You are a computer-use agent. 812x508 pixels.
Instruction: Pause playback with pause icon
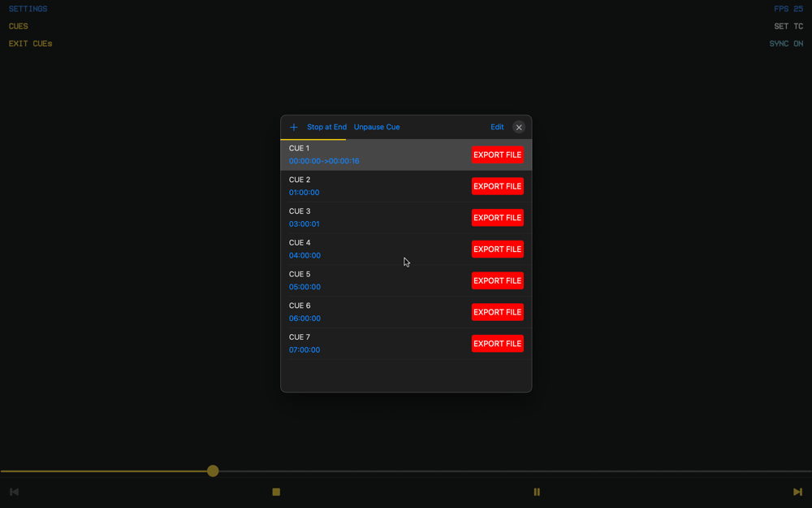pyautogui.click(x=537, y=492)
